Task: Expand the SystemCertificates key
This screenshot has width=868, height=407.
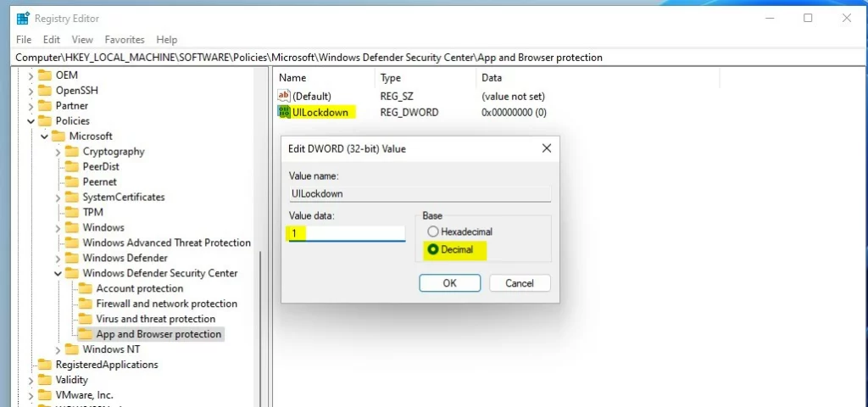Action: click(58, 197)
